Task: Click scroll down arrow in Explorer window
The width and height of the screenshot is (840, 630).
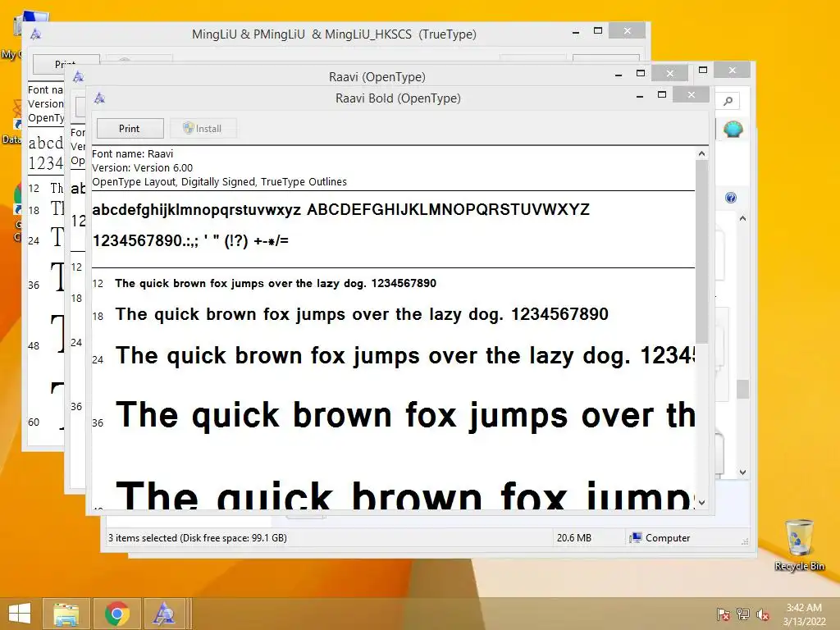Action: (x=742, y=472)
